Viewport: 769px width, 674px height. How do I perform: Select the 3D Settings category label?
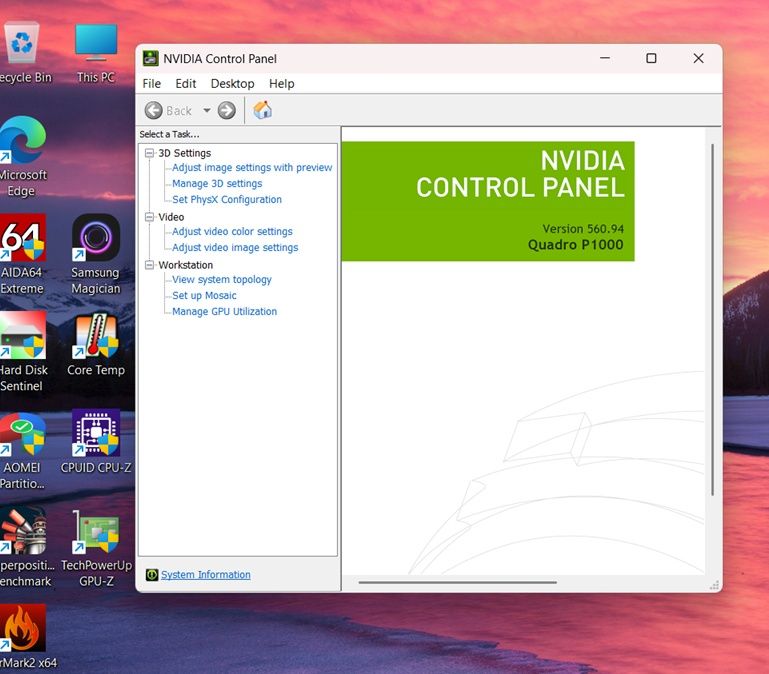coord(184,153)
